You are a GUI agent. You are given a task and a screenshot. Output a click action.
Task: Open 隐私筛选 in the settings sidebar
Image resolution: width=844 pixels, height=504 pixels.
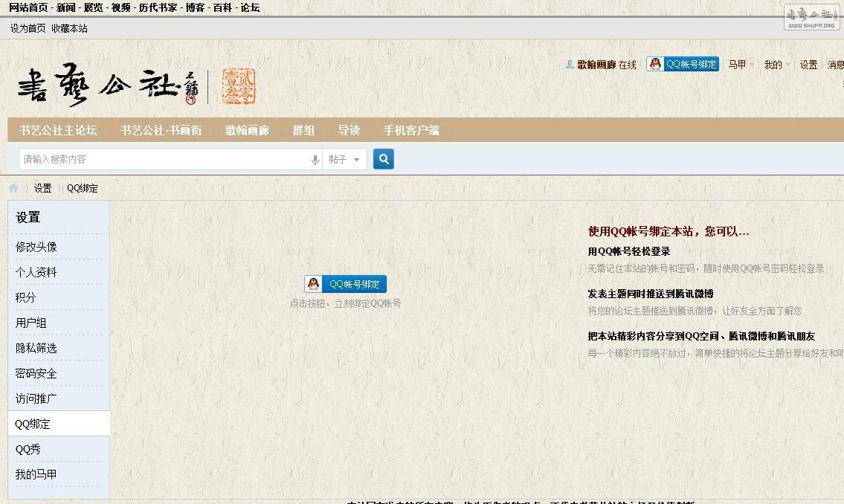coord(36,348)
